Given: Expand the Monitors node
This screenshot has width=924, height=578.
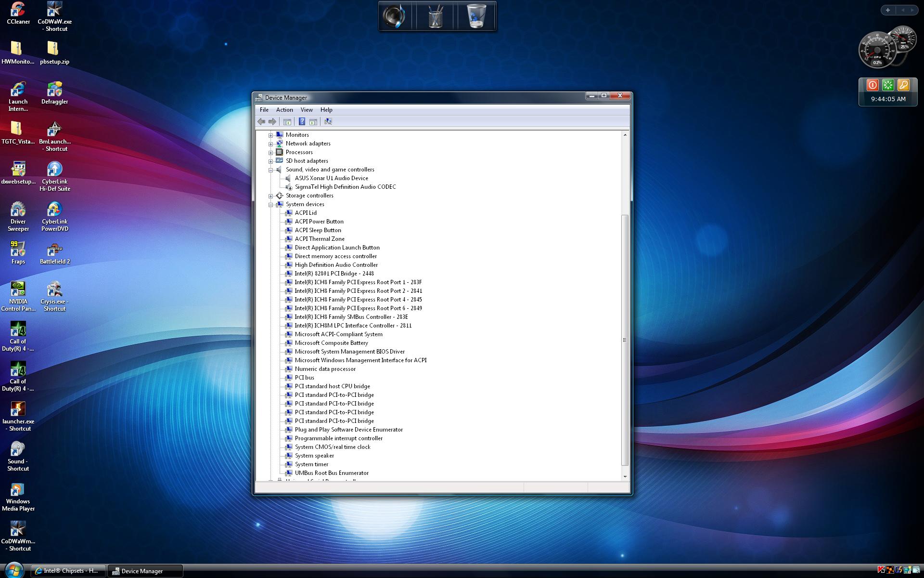Looking at the screenshot, I should [x=270, y=135].
